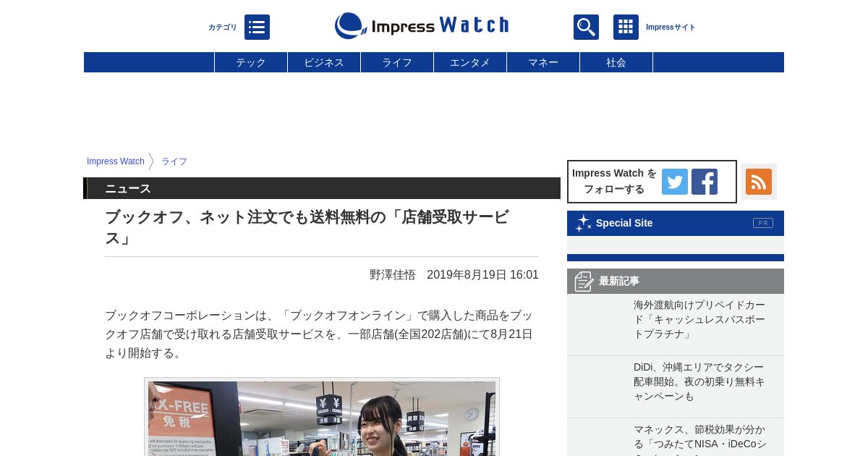Open the カテゴリ menu list icon

[x=257, y=28]
